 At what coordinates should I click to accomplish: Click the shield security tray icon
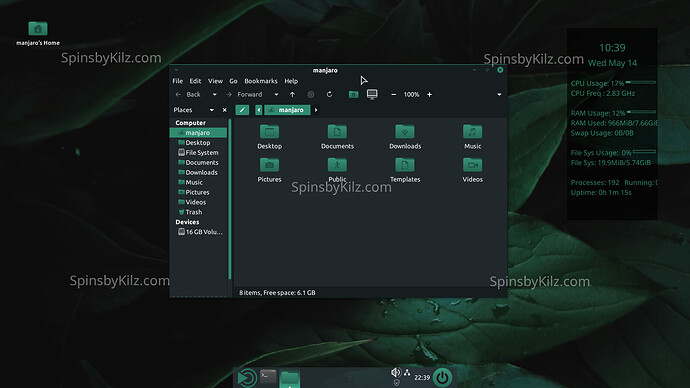(396, 383)
